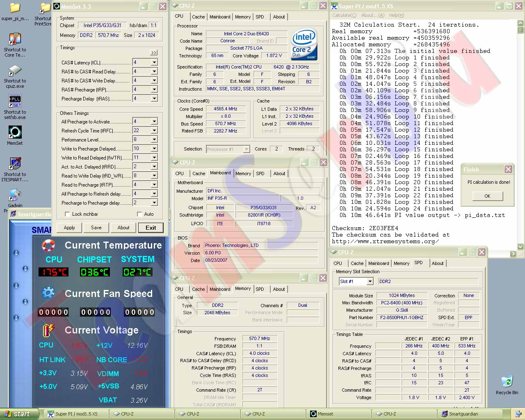Click Apply button in MemSet
Screen dimensions: 525x420
(69, 228)
